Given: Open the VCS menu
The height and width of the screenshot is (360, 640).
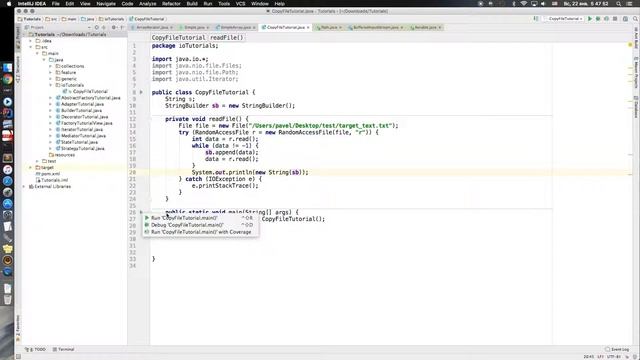Looking at the screenshot, I should pos(240,3).
